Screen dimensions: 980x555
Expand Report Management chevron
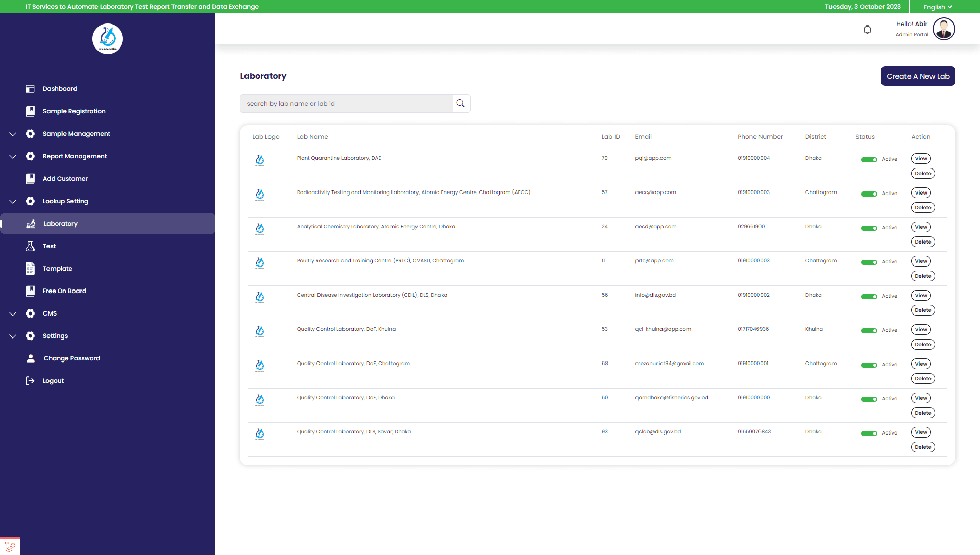coord(13,157)
